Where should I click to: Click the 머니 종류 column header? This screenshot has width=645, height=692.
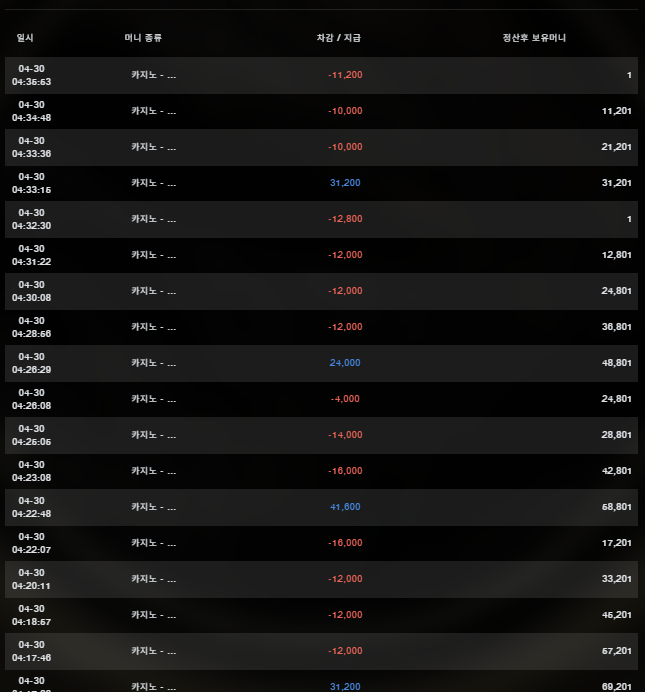pos(143,38)
